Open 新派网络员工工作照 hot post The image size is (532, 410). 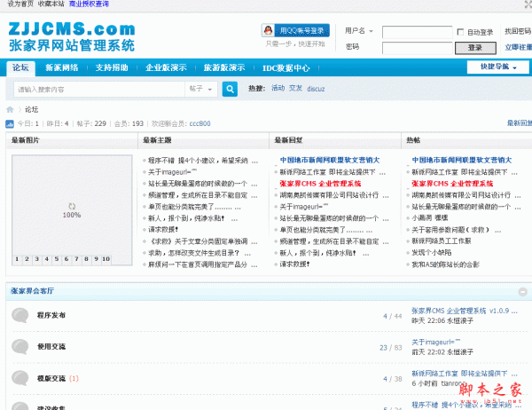[x=442, y=241]
